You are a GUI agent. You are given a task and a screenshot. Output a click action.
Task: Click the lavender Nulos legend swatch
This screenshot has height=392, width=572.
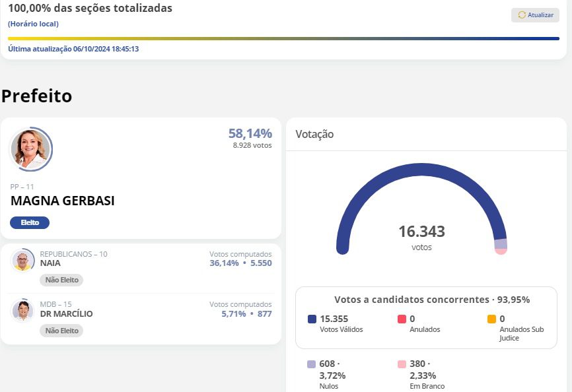[311, 364]
